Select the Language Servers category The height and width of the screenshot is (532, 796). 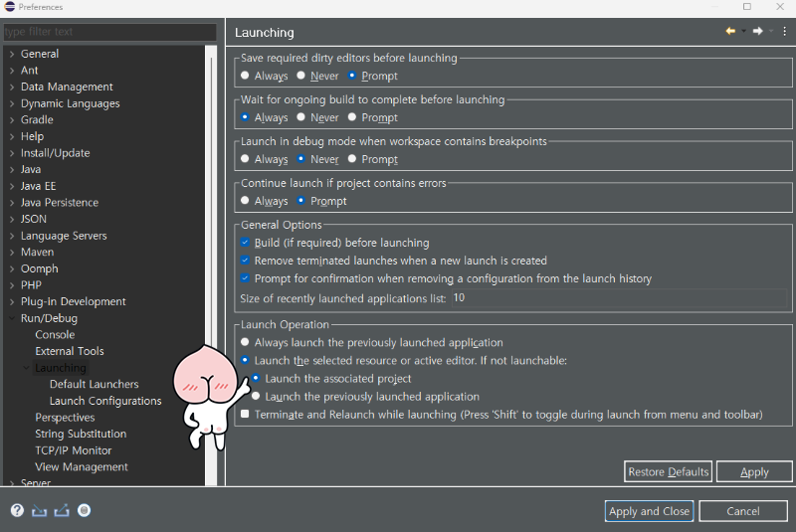(64, 236)
